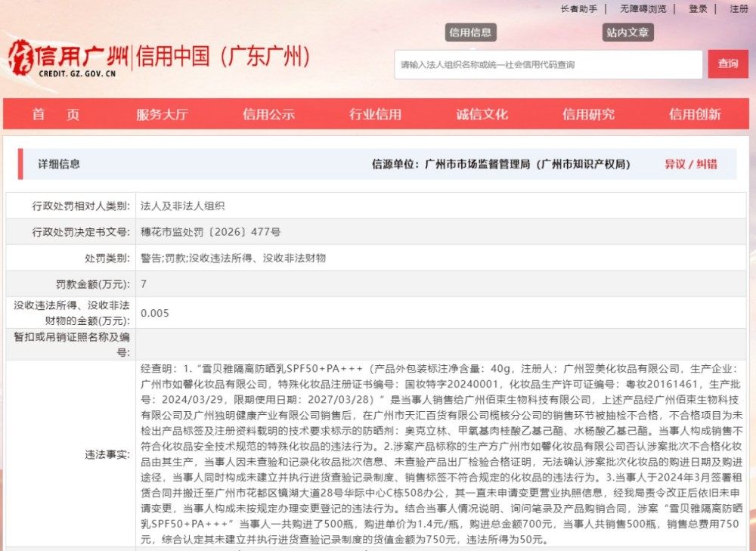Open 服务大厅 navigation item
This screenshot has width=756, height=551.
pyautogui.click(x=162, y=114)
